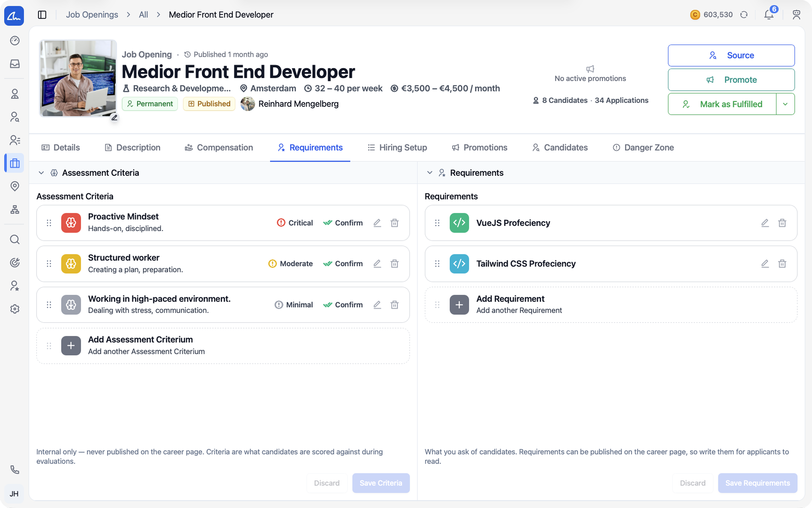
Task: Delete the high-paced environment criterium
Action: pos(395,305)
